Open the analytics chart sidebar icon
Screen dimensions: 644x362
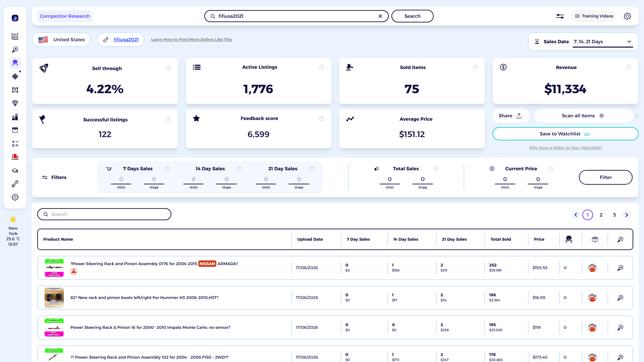click(x=15, y=36)
